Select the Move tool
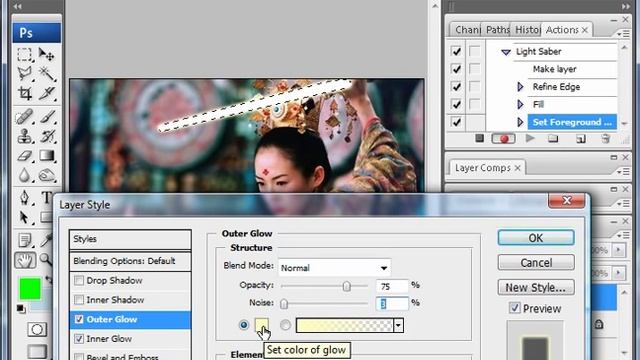 pyautogui.click(x=46, y=55)
